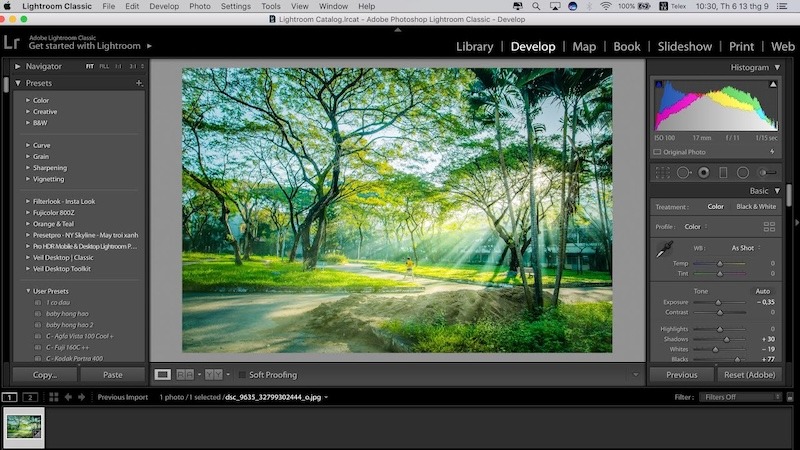Click the Auto tone button

point(763,291)
